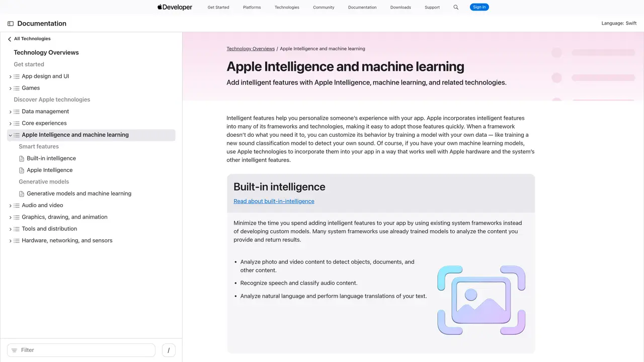Select Core experiences in sidebar
The image size is (644, 362).
click(x=44, y=123)
